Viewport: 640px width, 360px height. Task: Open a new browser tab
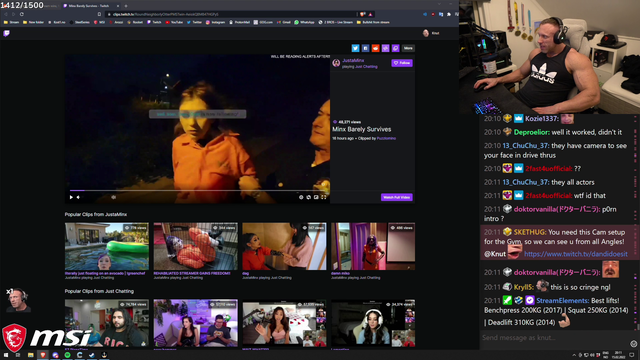pyautogui.click(x=126, y=6)
